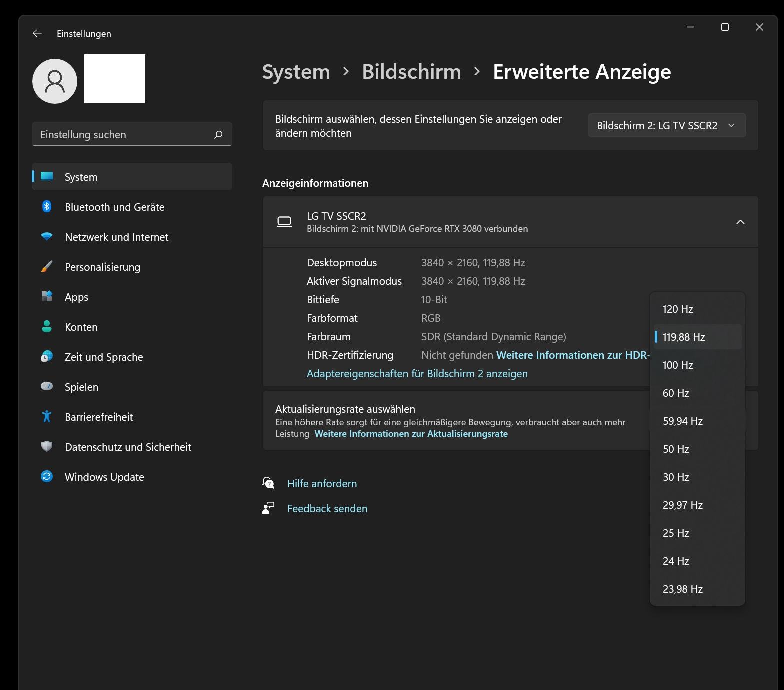Open the Bildschirm 2: LG TV SSCR2 dropdown

coord(667,125)
